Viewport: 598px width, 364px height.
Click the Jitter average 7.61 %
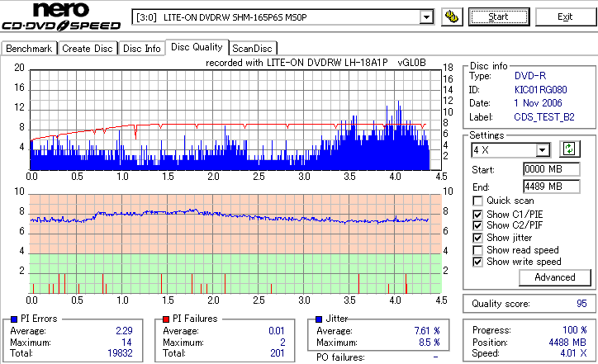(427, 331)
